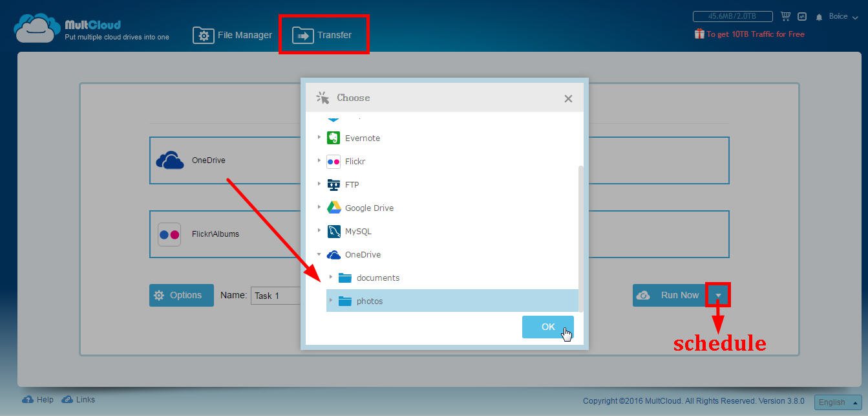This screenshot has width=868, height=416.
Task: Click the Flickr dots icon in dialog
Action: pyautogui.click(x=333, y=161)
